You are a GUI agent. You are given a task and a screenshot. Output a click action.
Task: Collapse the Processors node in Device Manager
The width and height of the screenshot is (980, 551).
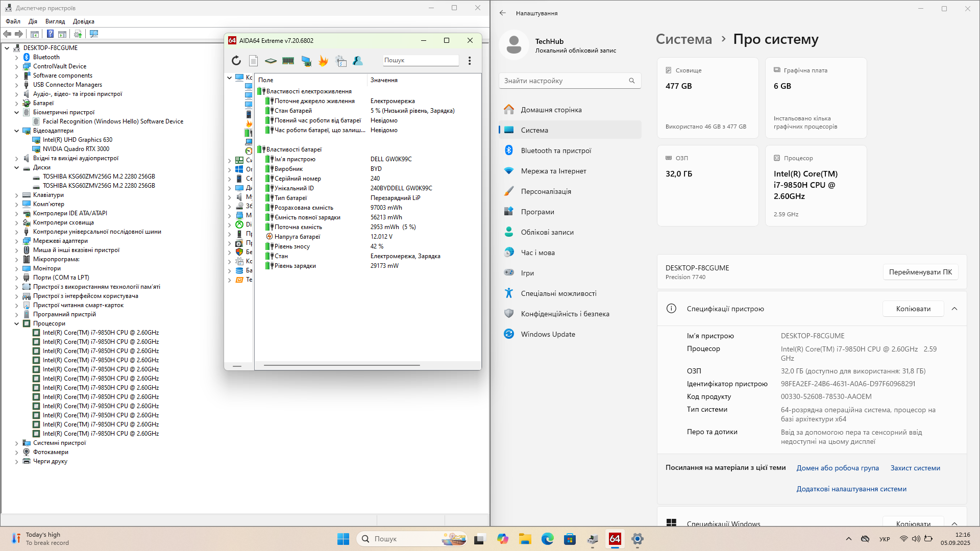click(16, 323)
